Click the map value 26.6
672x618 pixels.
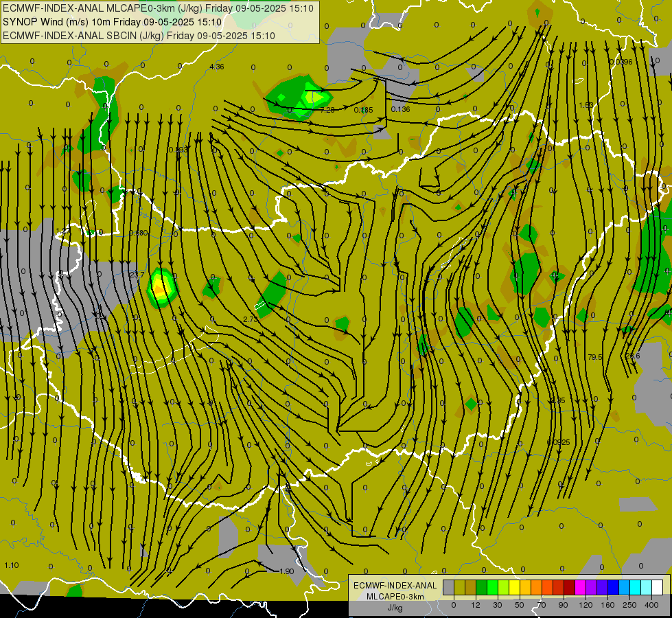(x=633, y=356)
